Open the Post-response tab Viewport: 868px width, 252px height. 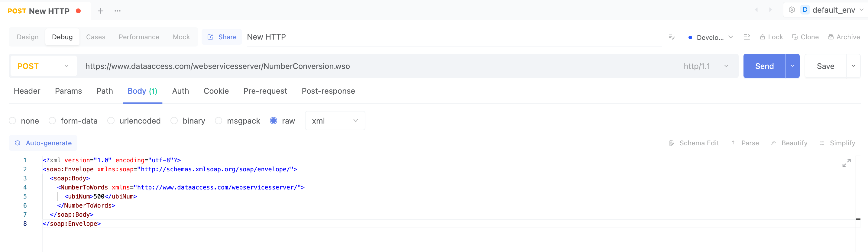click(x=329, y=91)
